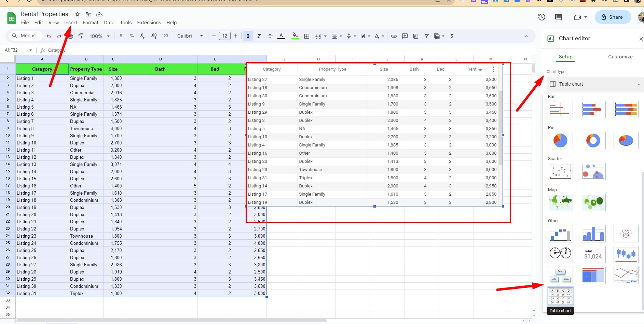
Task: Open the text wrapping dropdown
Action: [365, 36]
